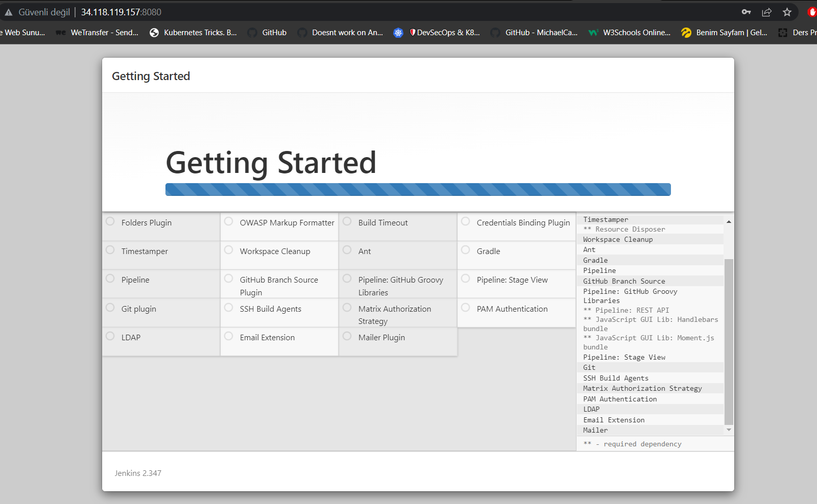Click the password key icon in address bar
The width and height of the screenshot is (817, 504).
click(x=746, y=12)
